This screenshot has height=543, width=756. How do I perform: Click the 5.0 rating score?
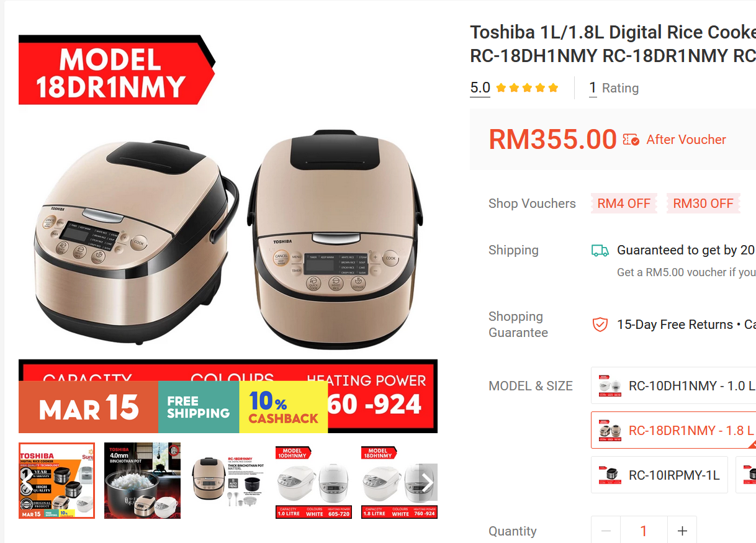[x=480, y=88]
